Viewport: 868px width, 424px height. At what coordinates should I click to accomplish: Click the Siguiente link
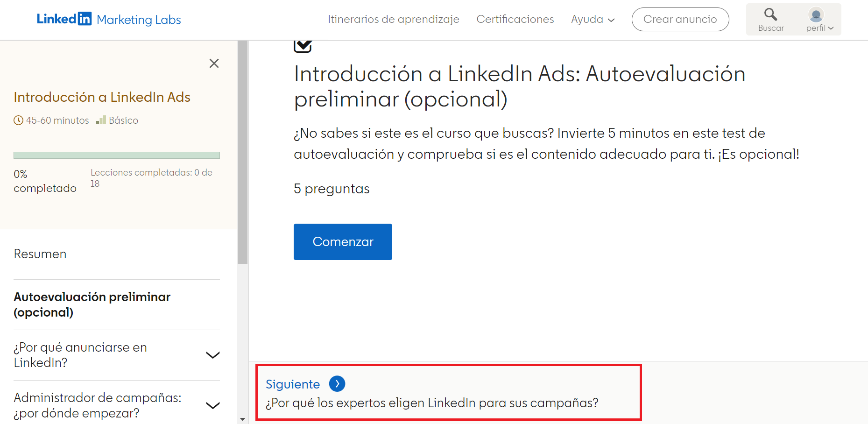pos(293,384)
